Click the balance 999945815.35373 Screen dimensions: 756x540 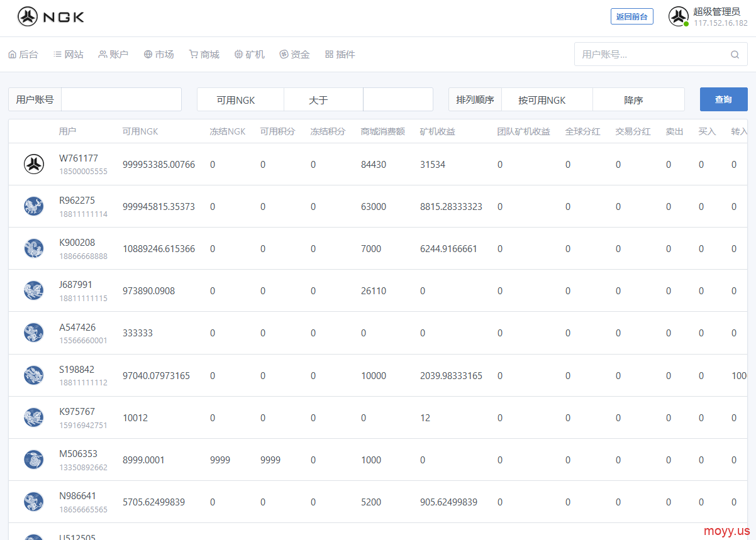click(x=159, y=207)
